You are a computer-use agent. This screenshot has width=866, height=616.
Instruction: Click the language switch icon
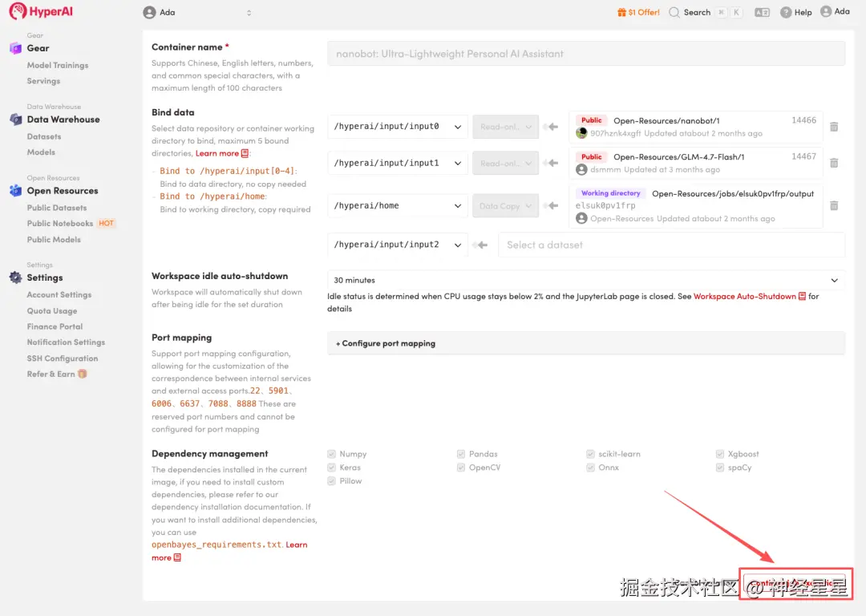pos(763,12)
